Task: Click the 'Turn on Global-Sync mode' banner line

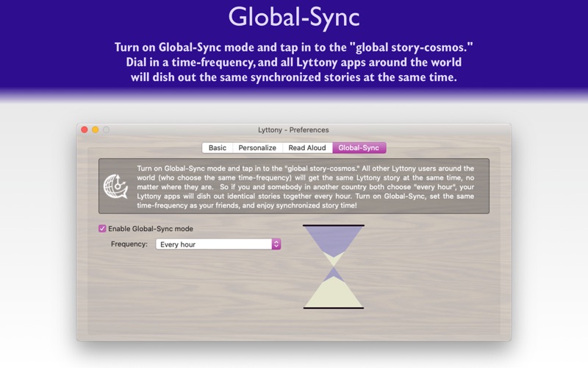Action: point(293,47)
